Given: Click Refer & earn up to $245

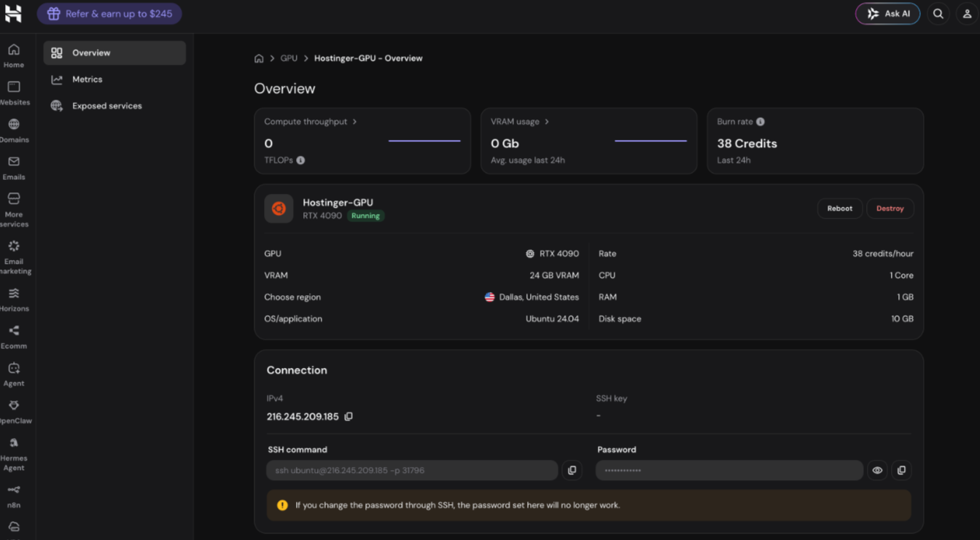Looking at the screenshot, I should pos(109,14).
